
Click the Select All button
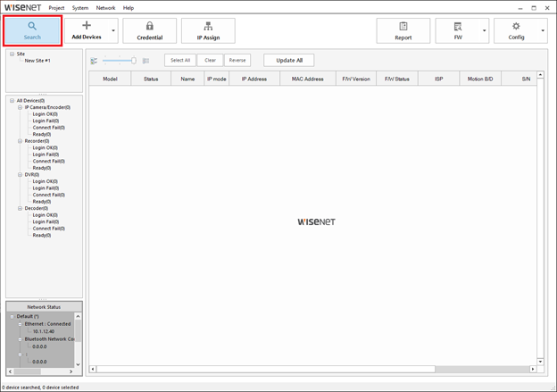tap(180, 61)
